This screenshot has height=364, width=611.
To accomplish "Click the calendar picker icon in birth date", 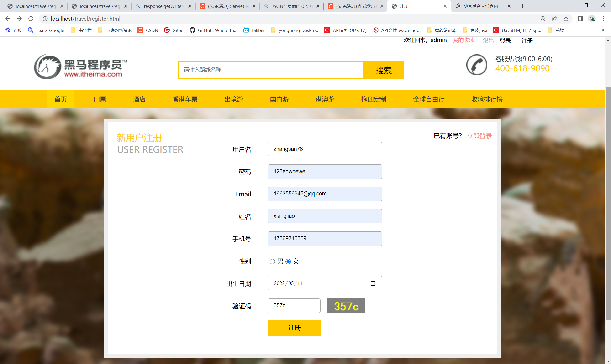I will point(373,283).
